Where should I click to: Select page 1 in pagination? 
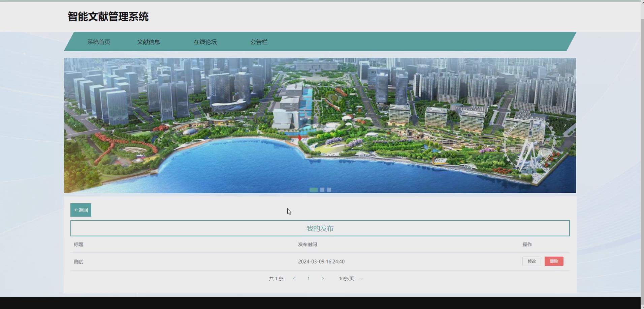click(308, 278)
